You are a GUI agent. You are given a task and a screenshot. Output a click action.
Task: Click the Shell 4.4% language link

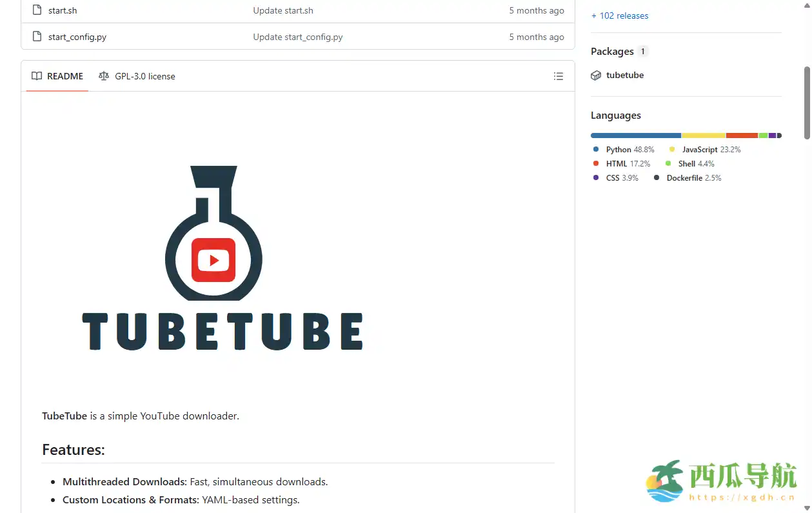(x=696, y=163)
